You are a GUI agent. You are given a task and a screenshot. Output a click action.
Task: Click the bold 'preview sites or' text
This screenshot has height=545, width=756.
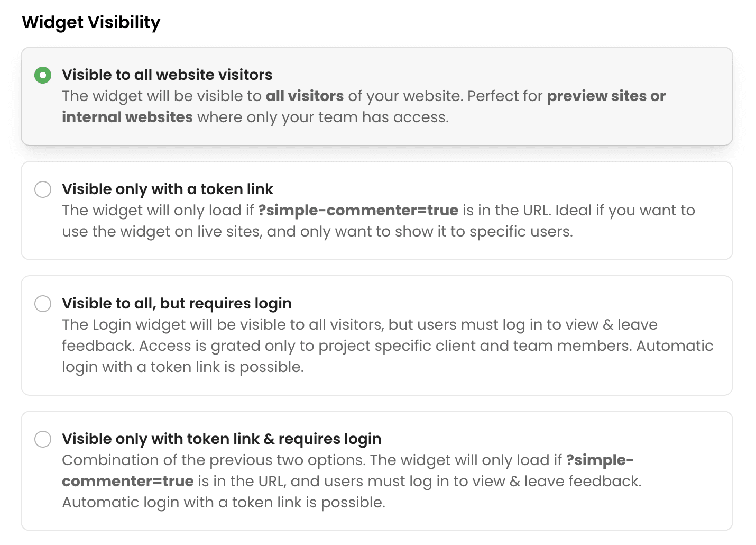pos(606,96)
